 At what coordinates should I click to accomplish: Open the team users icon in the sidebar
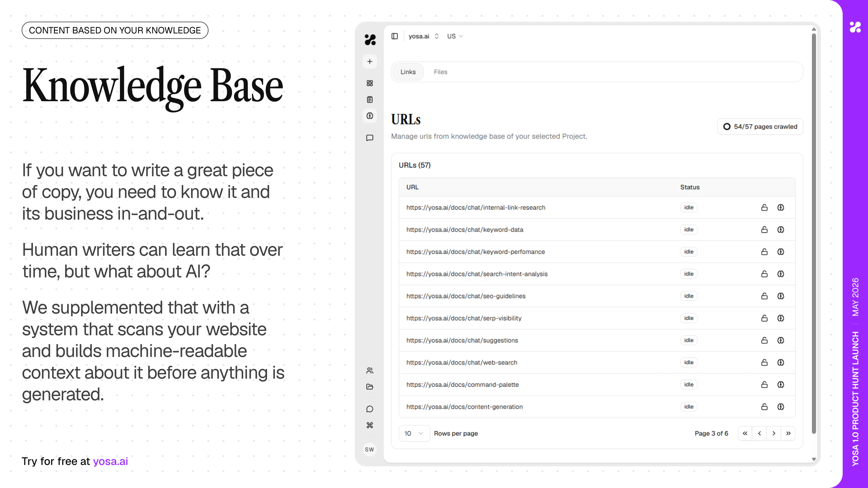point(370,371)
